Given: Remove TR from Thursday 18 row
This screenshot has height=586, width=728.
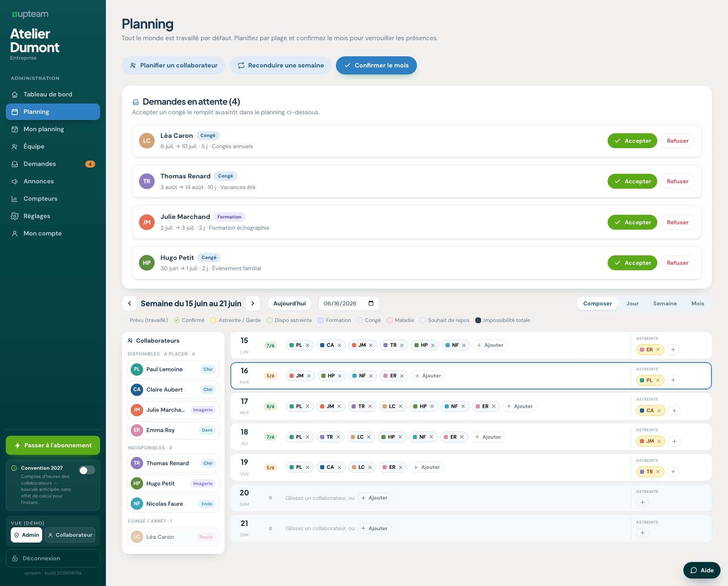Looking at the screenshot, I should coord(338,437).
